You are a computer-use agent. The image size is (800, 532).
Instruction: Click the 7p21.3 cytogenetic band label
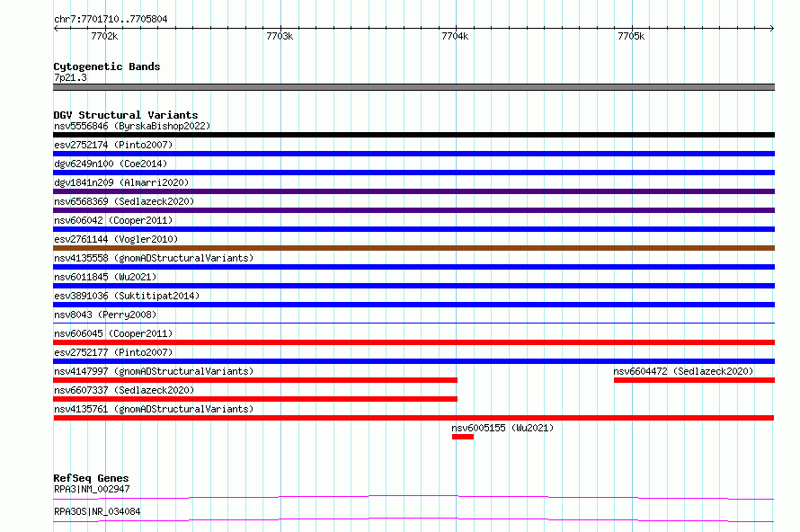pos(70,77)
